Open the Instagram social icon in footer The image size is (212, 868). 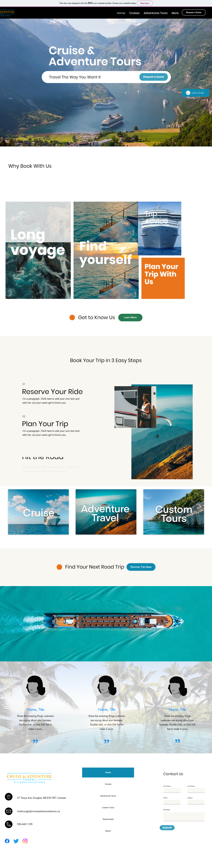pyautogui.click(x=25, y=841)
